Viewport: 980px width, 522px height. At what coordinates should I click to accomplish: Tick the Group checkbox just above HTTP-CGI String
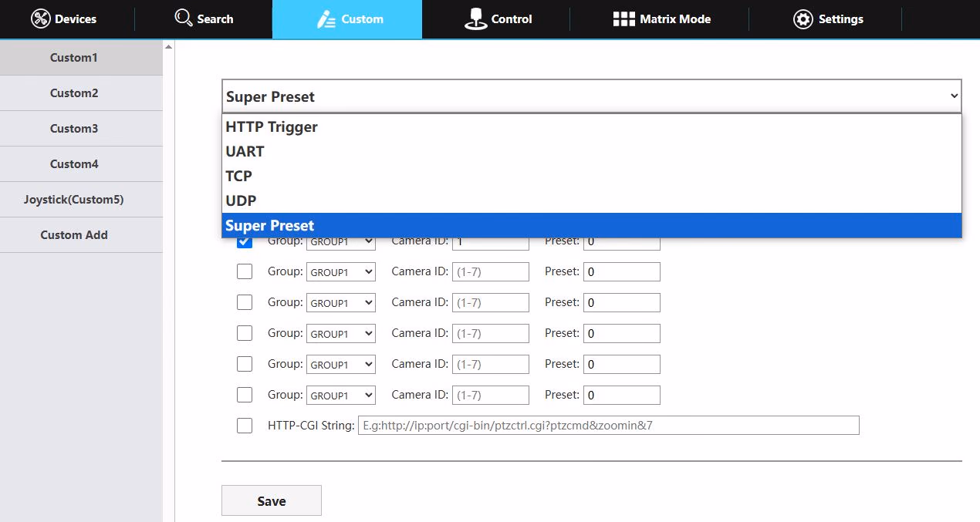pyautogui.click(x=245, y=395)
